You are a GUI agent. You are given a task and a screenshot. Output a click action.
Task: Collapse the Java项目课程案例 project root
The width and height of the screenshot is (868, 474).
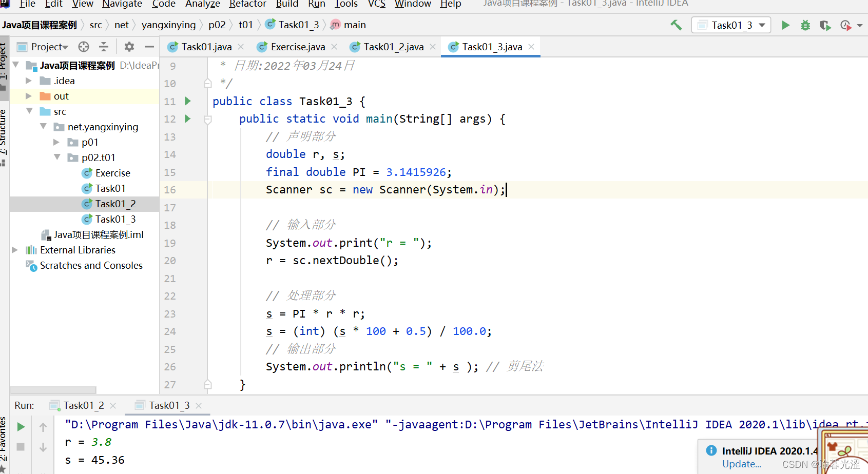(15, 65)
